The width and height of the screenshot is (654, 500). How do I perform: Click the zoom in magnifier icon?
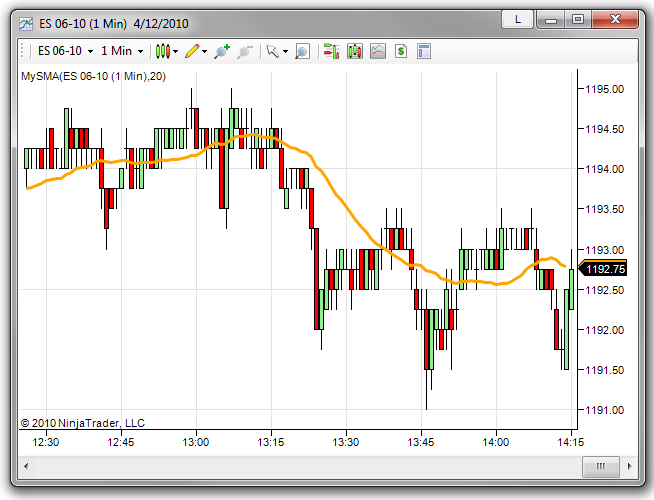(222, 51)
